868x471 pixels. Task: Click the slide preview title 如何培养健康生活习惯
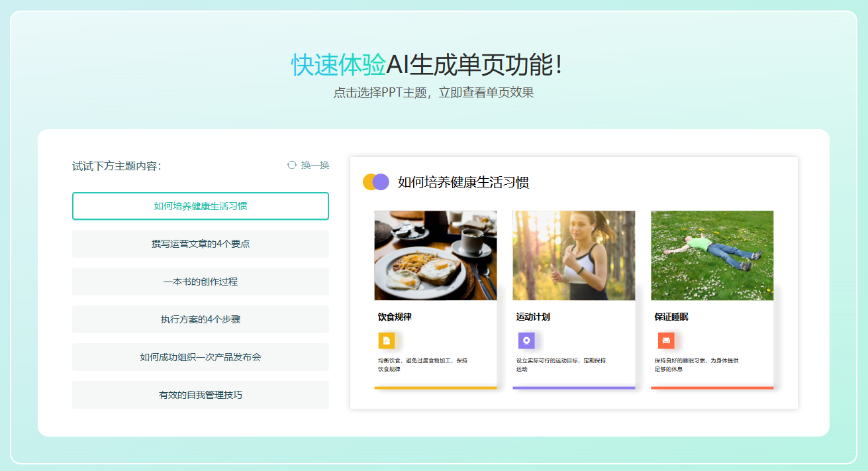(x=463, y=183)
